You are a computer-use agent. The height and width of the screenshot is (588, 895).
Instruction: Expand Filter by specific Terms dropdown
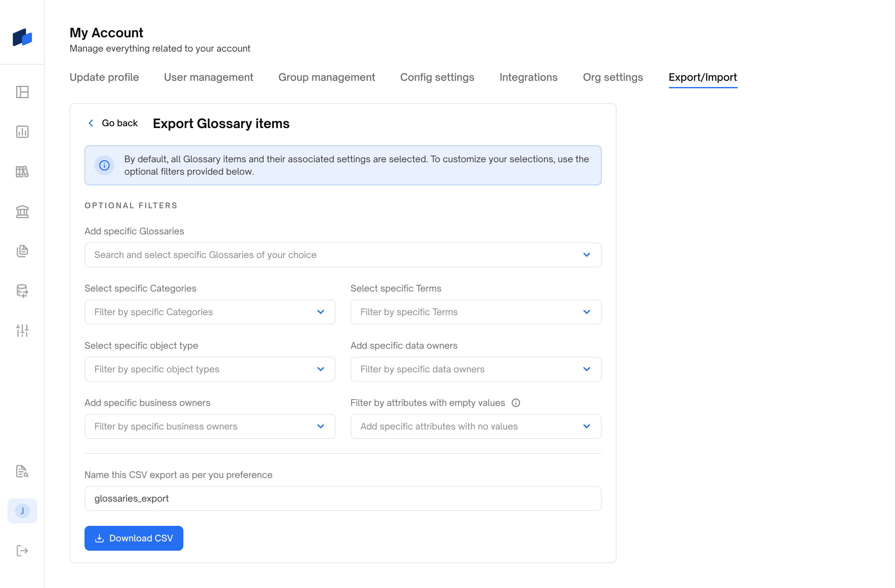[475, 312]
